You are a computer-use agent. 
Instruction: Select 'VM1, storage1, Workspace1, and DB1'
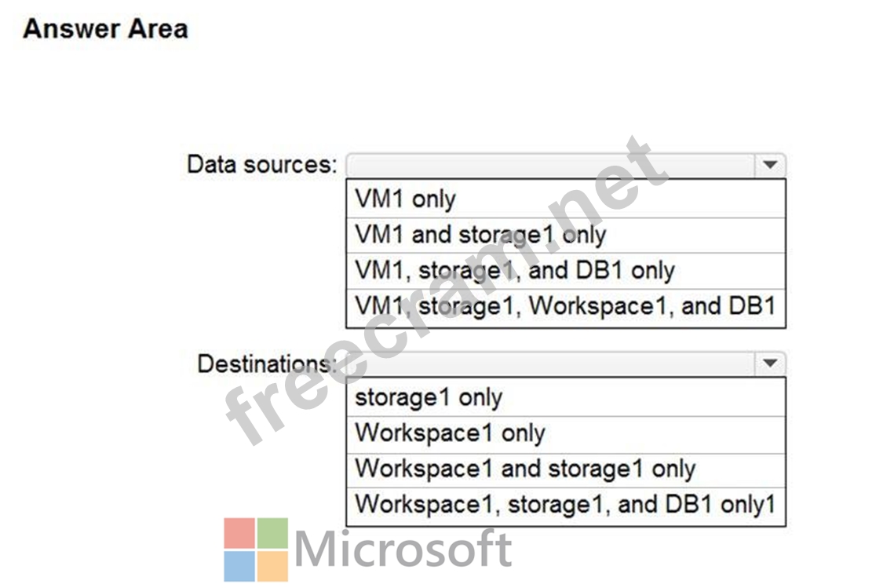(566, 308)
